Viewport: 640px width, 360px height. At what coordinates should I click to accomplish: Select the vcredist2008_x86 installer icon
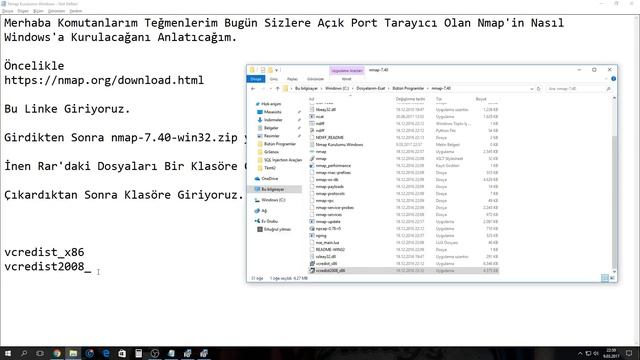[312, 271]
